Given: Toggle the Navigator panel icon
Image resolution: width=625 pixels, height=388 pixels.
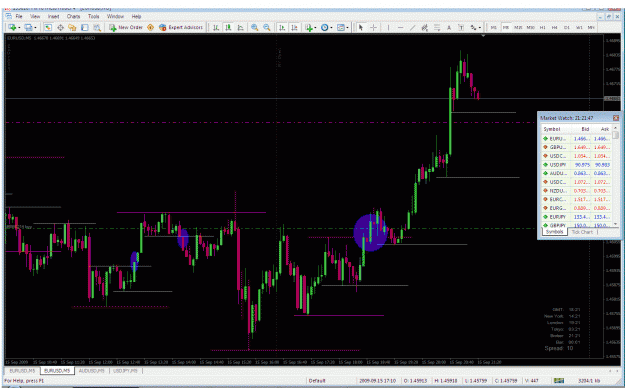Looking at the screenshot, I should pyautogui.click(x=72, y=28).
